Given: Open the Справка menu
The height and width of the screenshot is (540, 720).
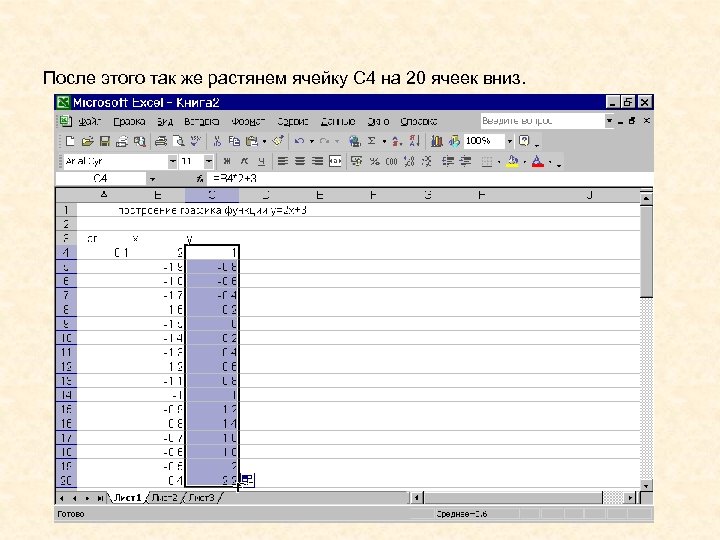Looking at the screenshot, I should click(x=418, y=121).
